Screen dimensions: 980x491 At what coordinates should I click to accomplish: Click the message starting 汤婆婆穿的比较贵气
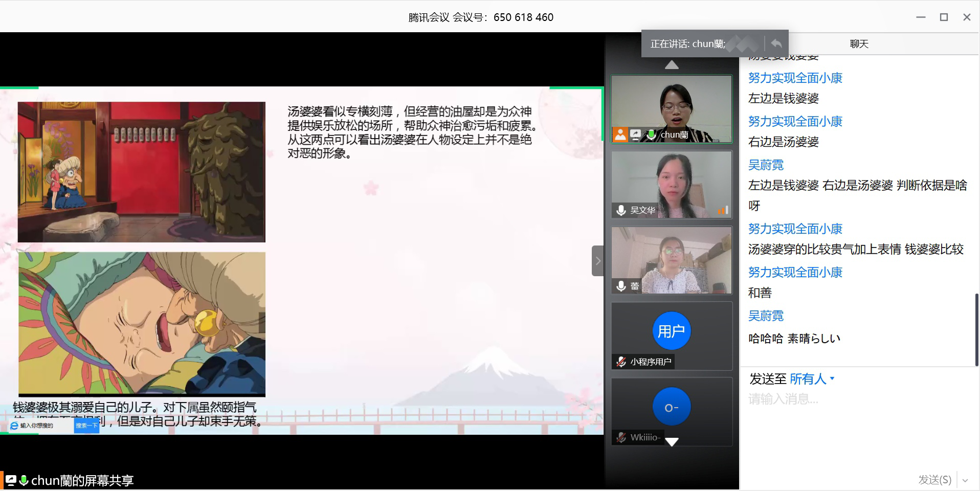click(x=856, y=249)
